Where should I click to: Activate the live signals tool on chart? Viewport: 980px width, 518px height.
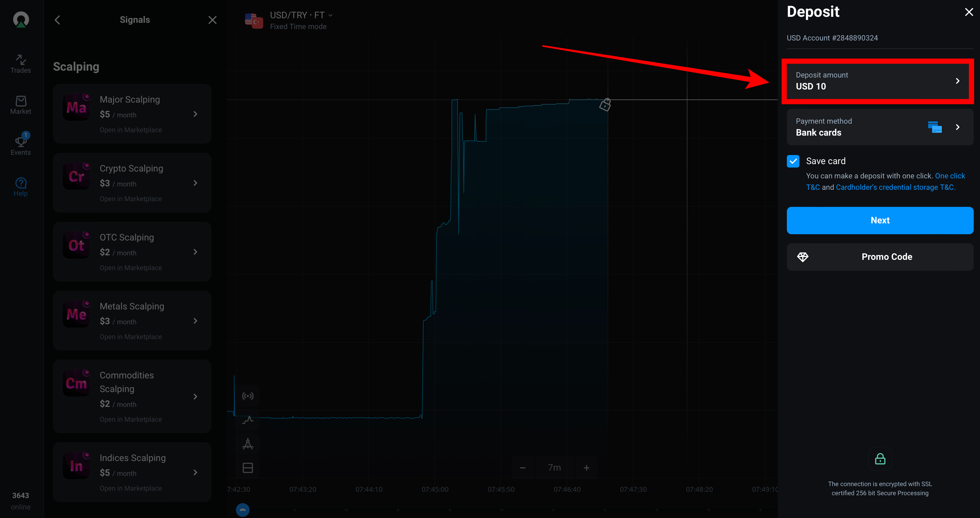click(x=248, y=396)
